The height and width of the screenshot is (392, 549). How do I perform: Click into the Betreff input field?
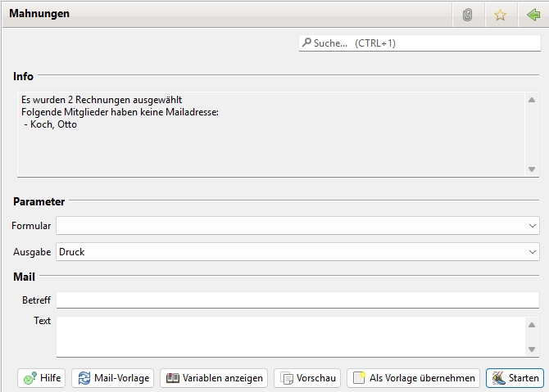tap(297, 300)
